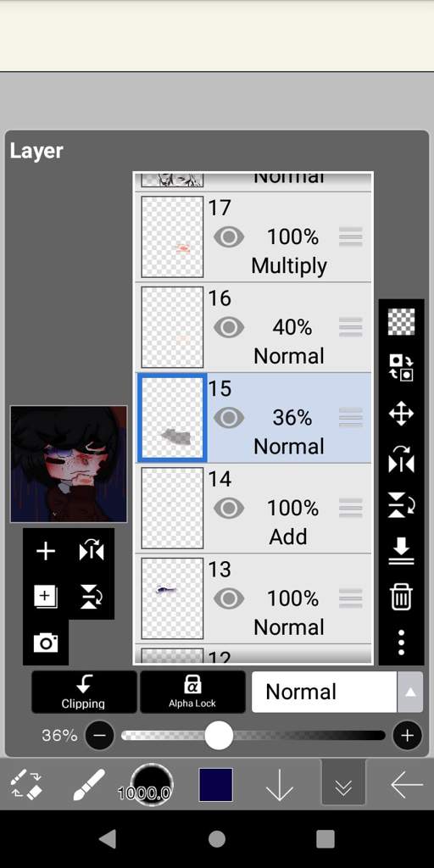The width and height of the screenshot is (434, 868).
Task: Tap the camera import layer icon
Action: [x=46, y=643]
